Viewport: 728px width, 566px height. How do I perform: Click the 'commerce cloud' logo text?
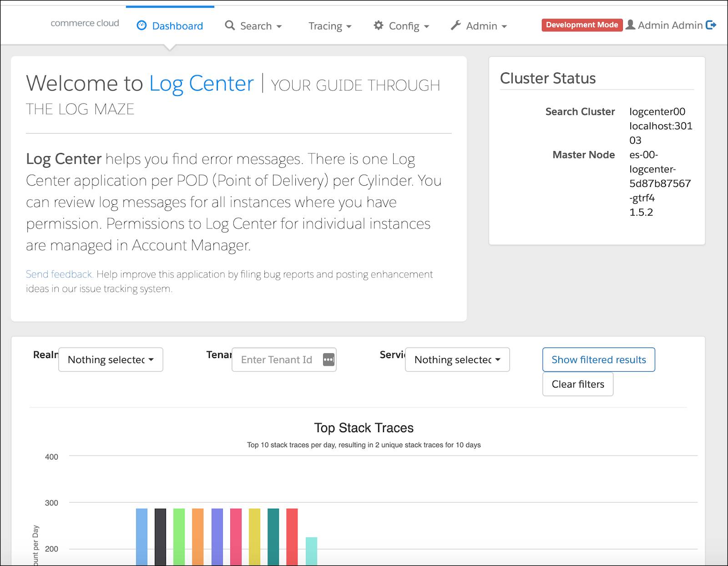pyautogui.click(x=85, y=23)
